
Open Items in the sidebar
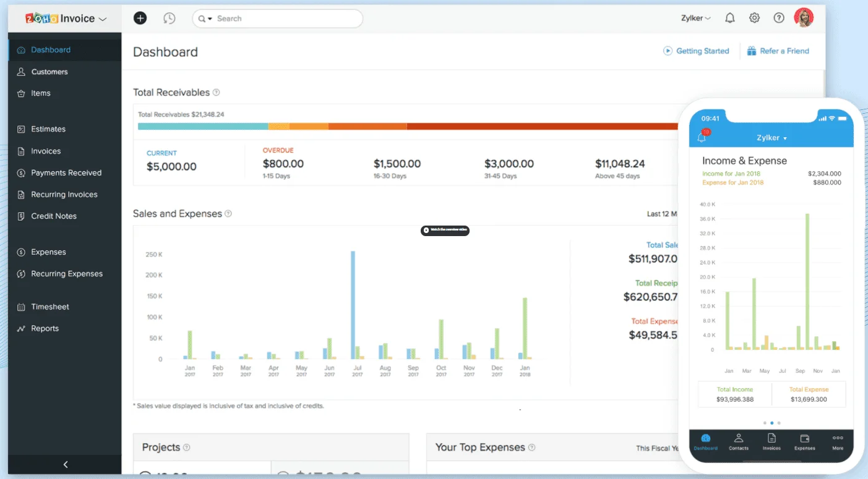tap(64, 93)
